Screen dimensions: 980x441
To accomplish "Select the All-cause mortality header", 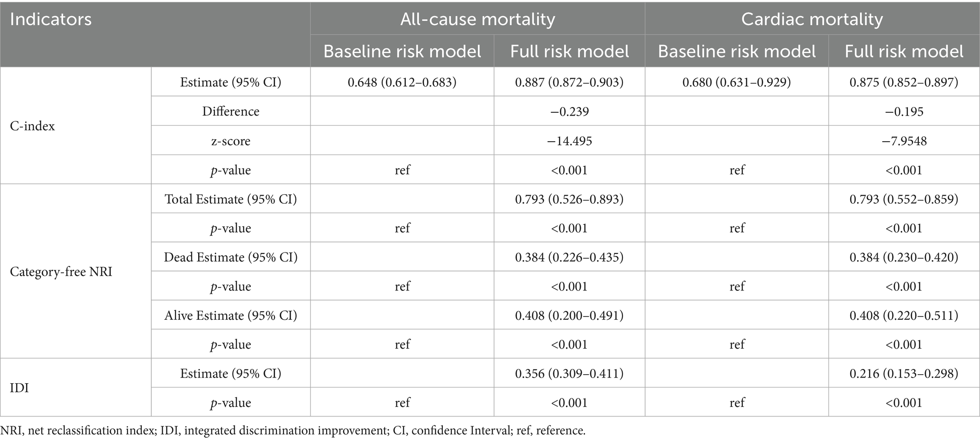I will point(477,19).
